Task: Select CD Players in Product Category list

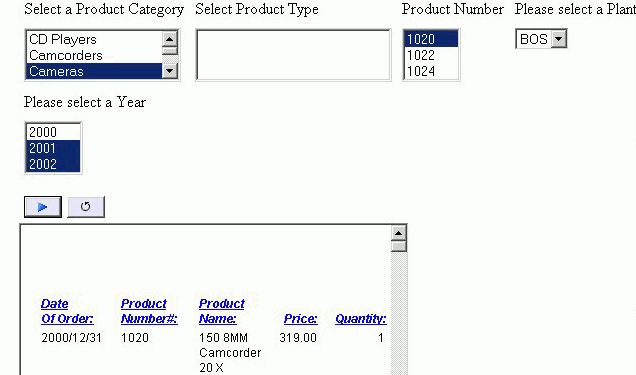Action: (94, 39)
